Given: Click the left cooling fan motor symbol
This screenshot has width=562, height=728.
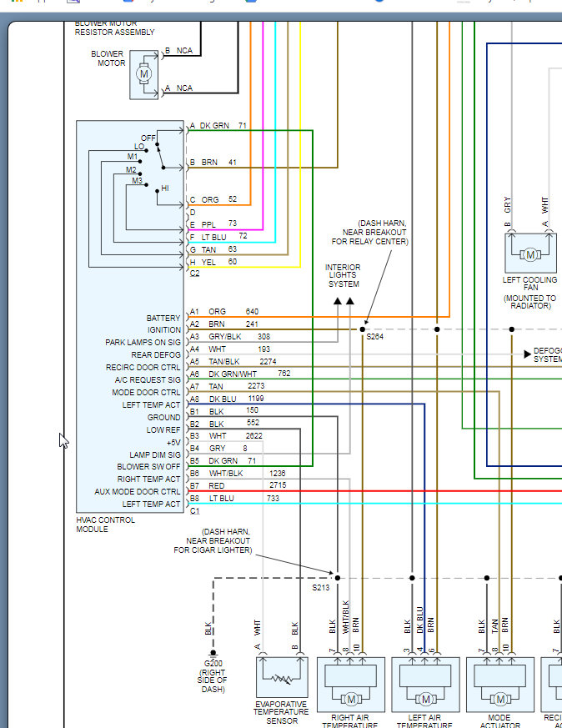Looking at the screenshot, I should (530, 254).
